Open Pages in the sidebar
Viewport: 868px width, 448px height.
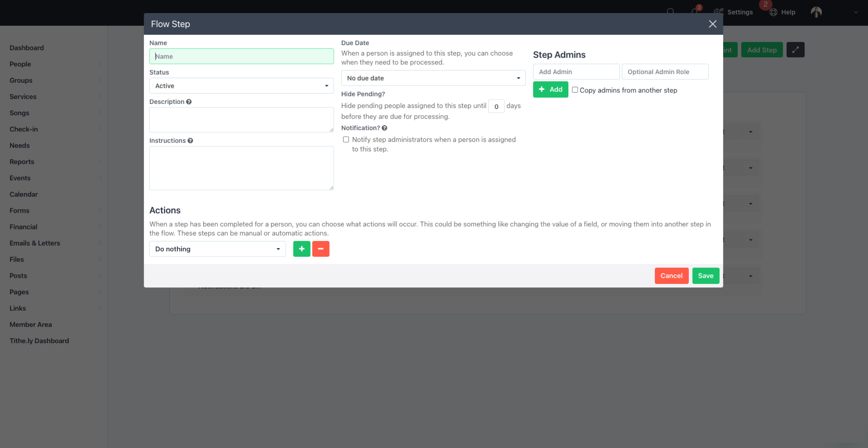(19, 292)
